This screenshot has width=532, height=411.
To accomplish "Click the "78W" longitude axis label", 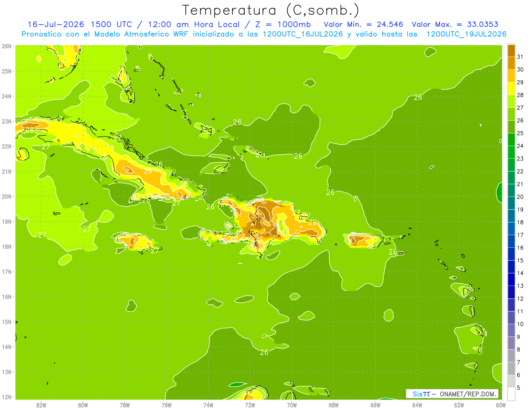I will 125,405.
